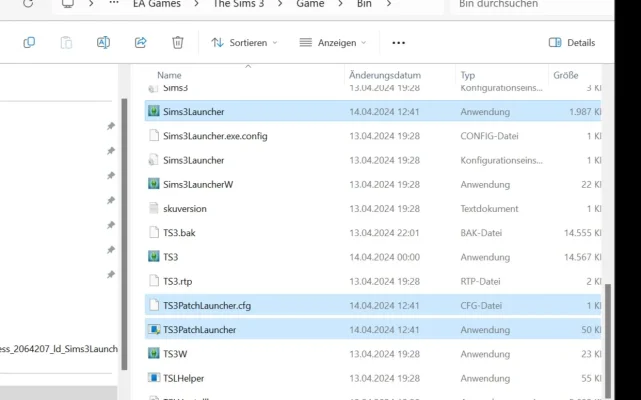The height and width of the screenshot is (400, 641).
Task: Click the file name skuversion
Action: (185, 209)
